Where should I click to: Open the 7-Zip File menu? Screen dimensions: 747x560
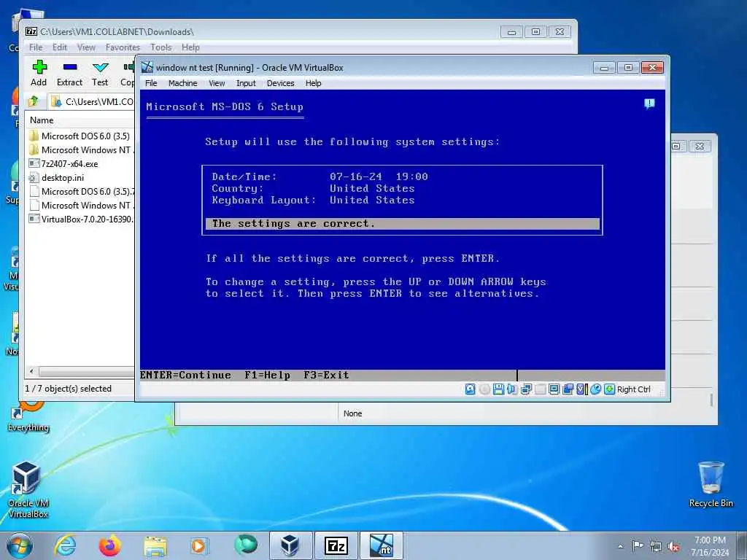point(36,47)
